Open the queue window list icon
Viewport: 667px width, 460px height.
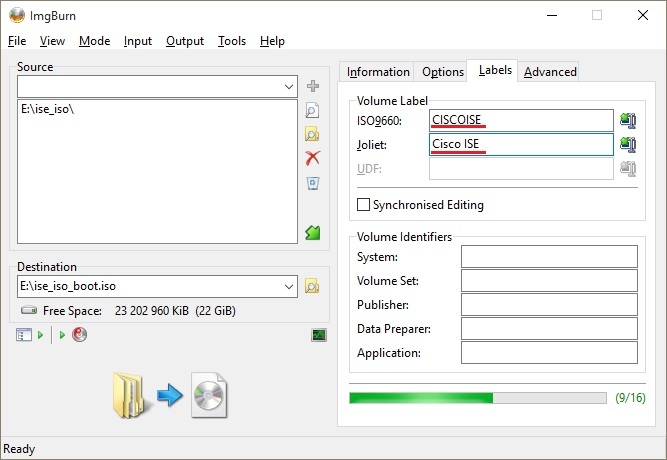pyautogui.click(x=24, y=335)
